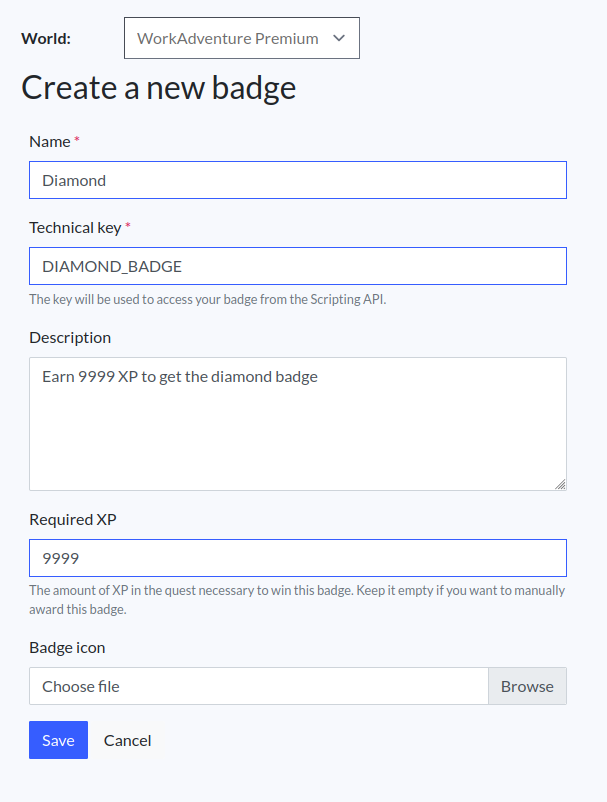Click the Required XP help description text
The image size is (607, 802).
(297, 599)
